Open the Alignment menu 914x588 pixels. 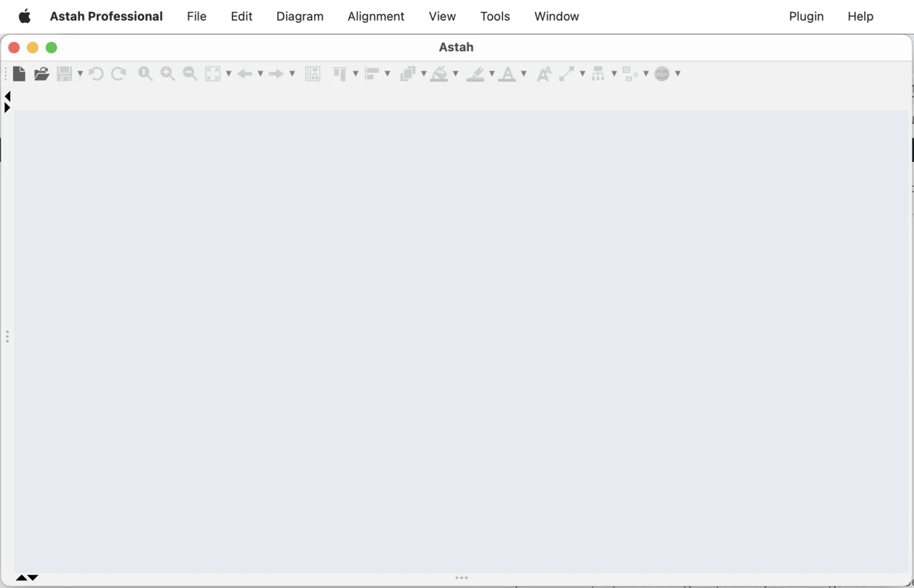tap(376, 16)
